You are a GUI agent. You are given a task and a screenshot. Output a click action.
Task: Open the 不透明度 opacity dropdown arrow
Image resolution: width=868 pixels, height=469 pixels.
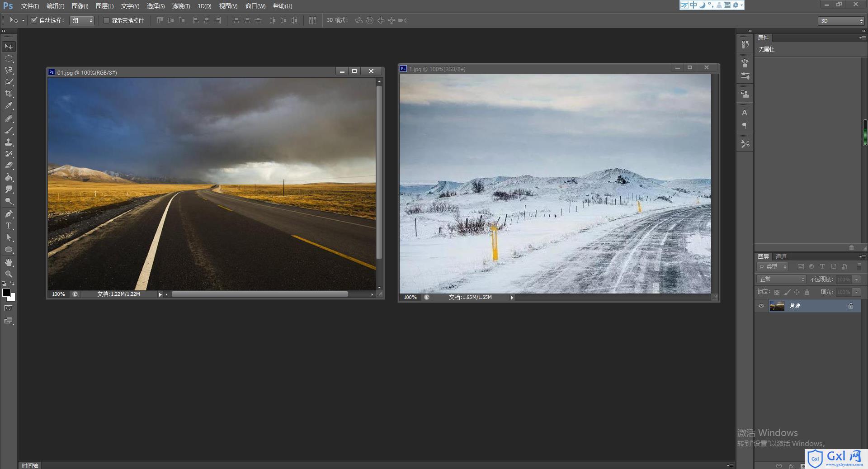click(857, 280)
